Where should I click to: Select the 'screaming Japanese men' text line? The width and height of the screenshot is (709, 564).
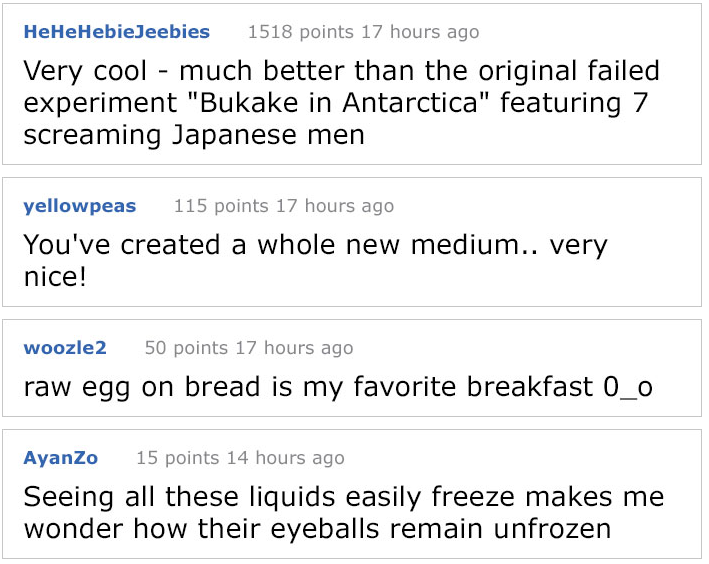point(194,135)
